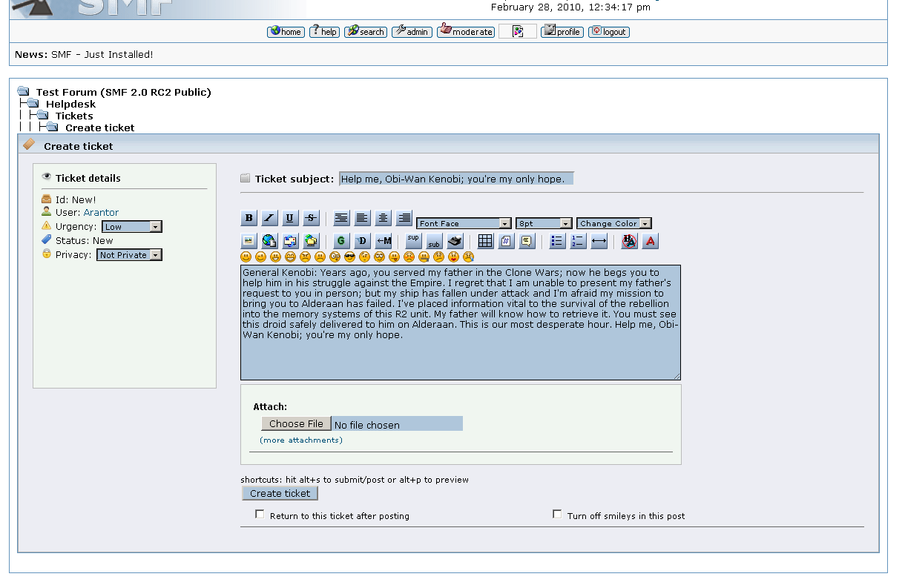The image size is (905, 588).
Task: Click the more attachments link
Action: pos(301,440)
